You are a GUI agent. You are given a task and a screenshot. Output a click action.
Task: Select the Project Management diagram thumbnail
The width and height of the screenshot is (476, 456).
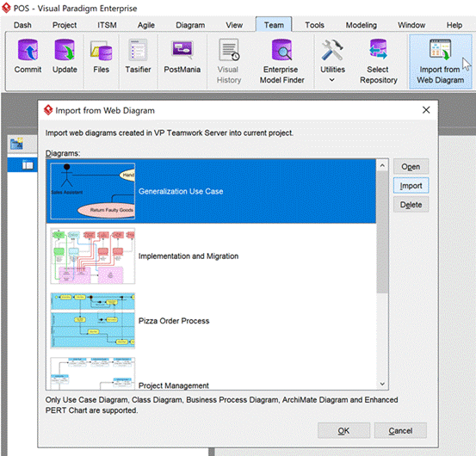tap(93, 373)
